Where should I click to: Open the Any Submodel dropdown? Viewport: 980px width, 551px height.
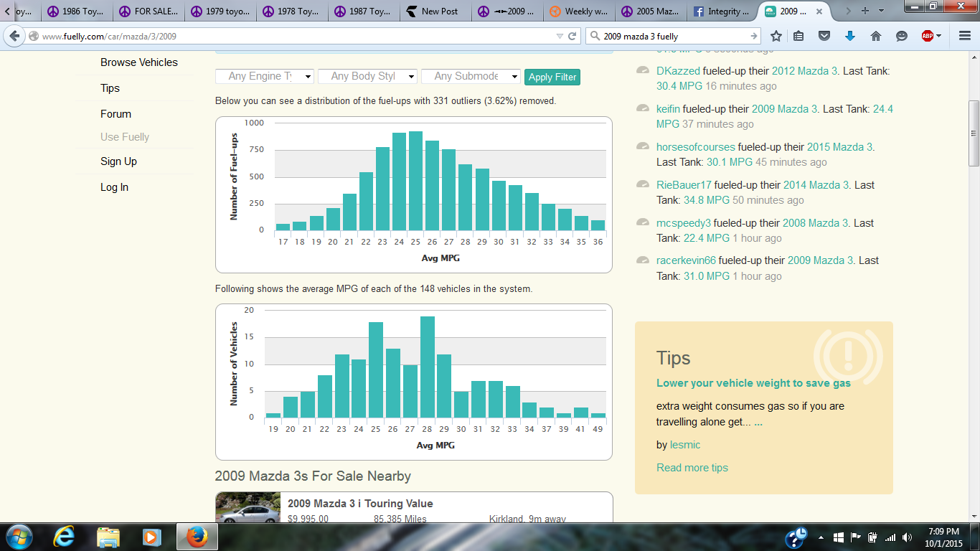click(x=471, y=76)
